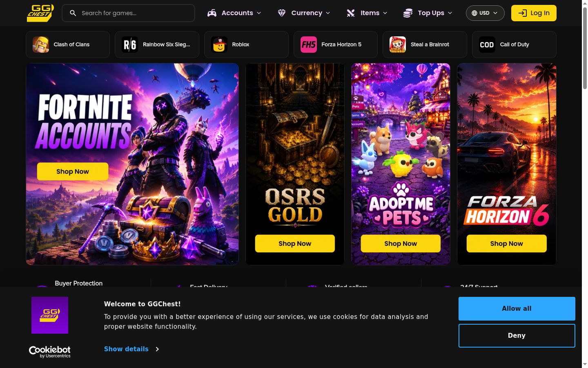
Task: Expand Show details chevron arrow
Action: 157,349
